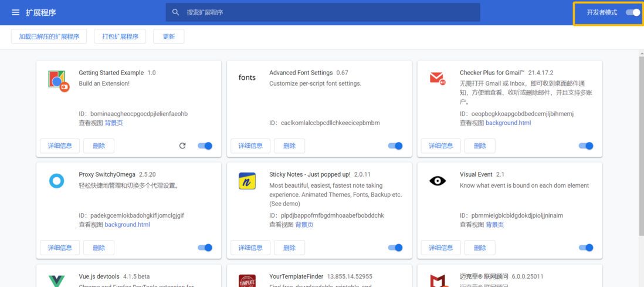Open 详细信息 for Sticky Notes

(x=250, y=248)
